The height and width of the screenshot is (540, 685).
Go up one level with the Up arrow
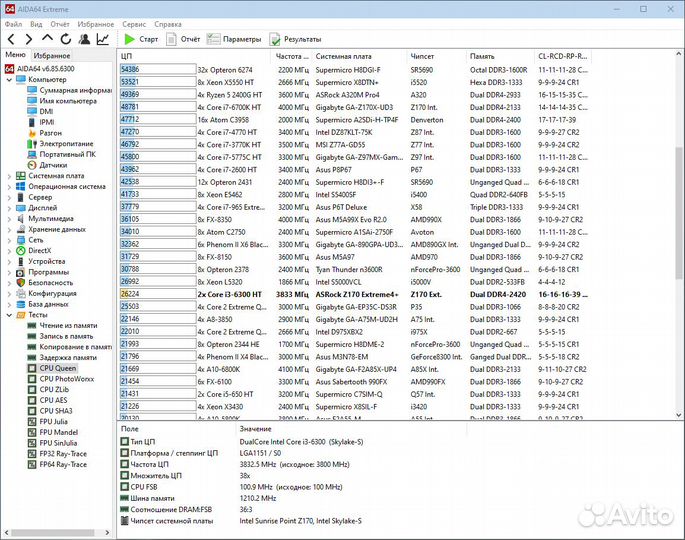47,39
